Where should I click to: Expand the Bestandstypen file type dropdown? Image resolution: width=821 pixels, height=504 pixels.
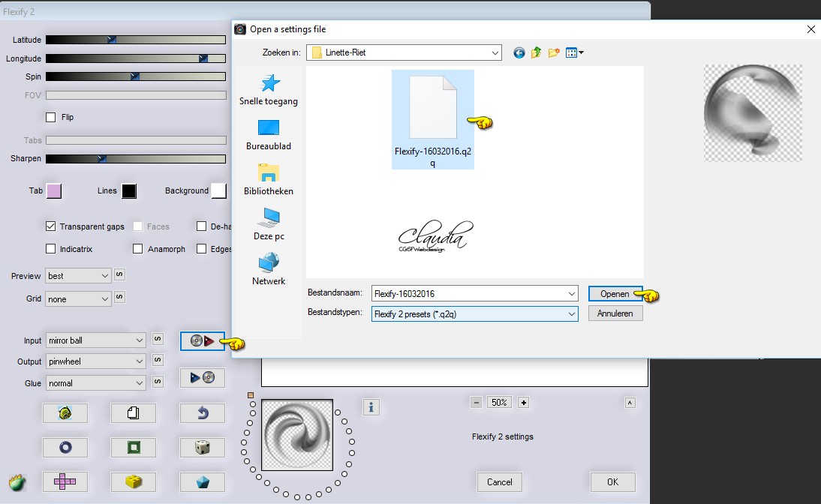[x=572, y=314]
